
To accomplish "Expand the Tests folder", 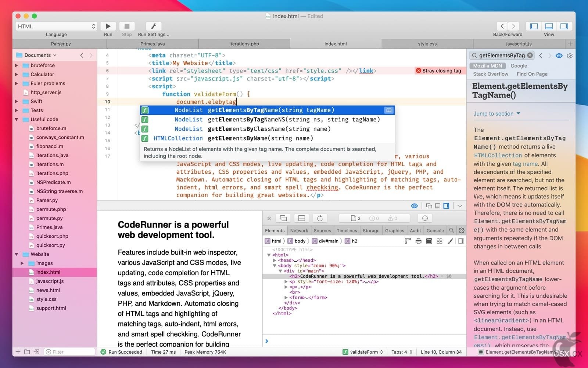I will (17, 110).
